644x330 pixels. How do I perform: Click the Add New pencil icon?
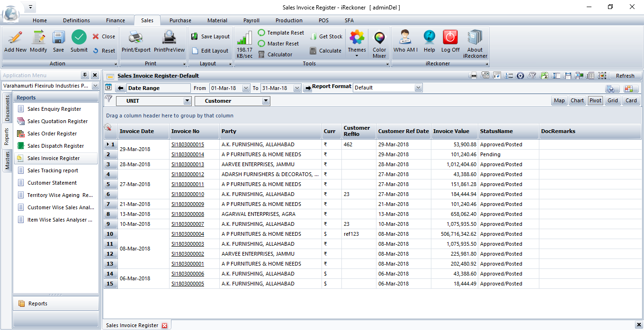coord(15,38)
